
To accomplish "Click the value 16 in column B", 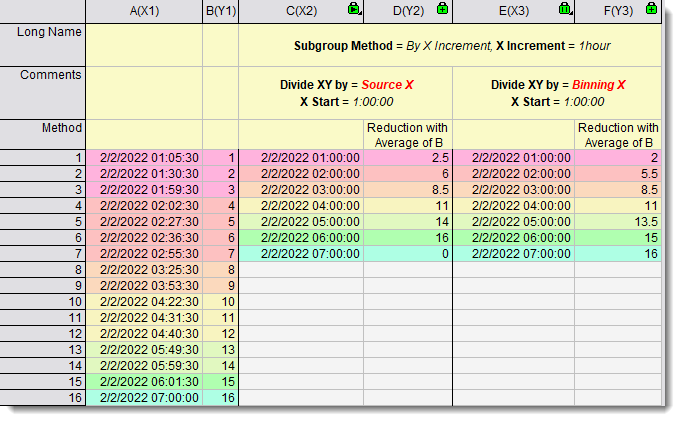I will 221,397.
